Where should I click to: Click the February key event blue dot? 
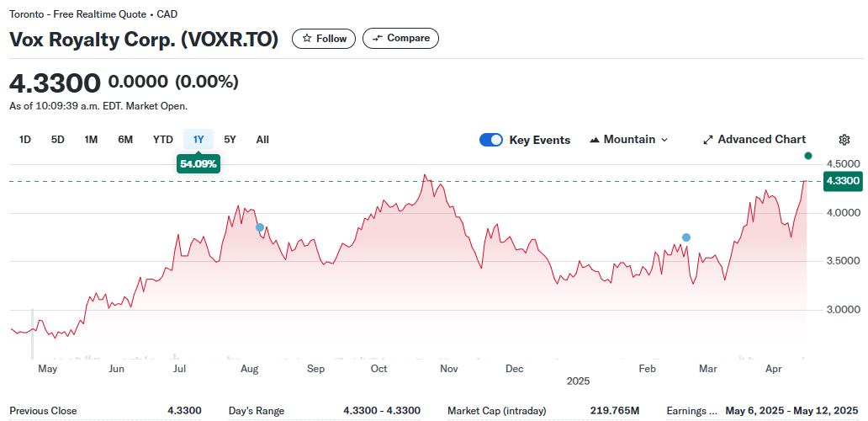[x=686, y=237]
